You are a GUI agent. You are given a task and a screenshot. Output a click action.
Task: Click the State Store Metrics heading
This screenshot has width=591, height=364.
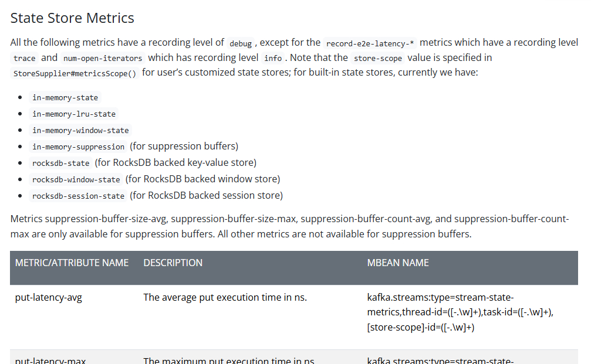[72, 18]
